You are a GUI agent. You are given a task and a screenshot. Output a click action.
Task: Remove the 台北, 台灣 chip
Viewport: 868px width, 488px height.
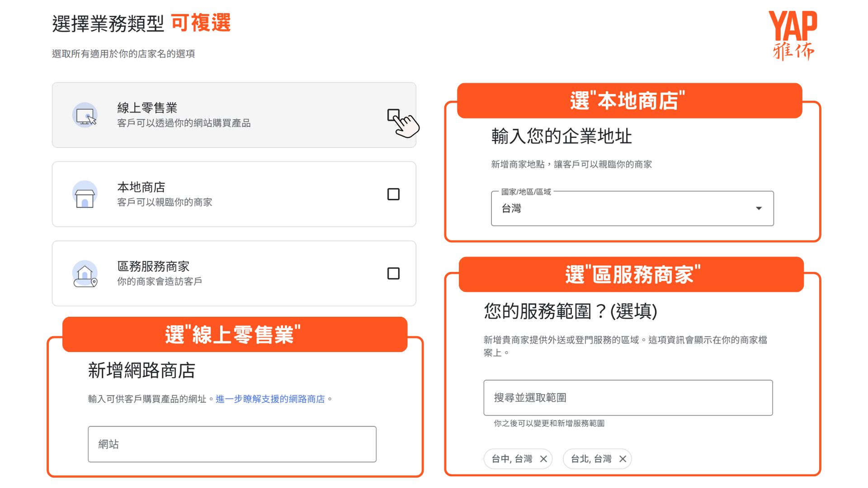[623, 459]
